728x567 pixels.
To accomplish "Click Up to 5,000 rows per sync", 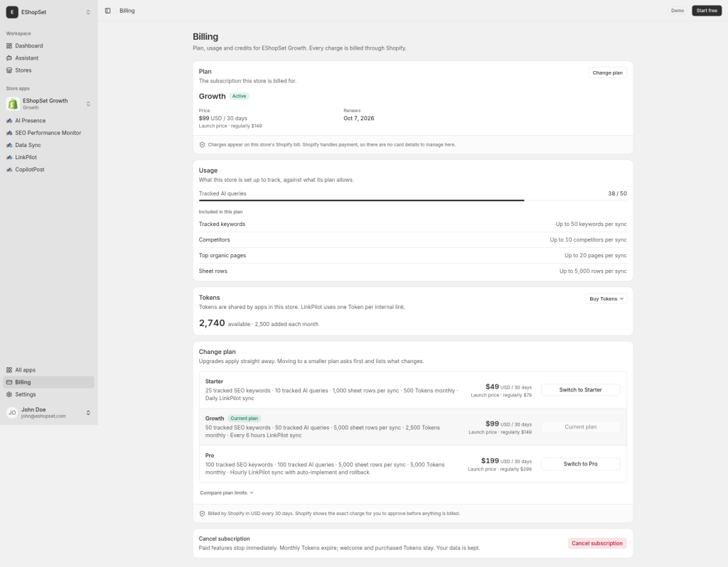I will pos(593,271).
